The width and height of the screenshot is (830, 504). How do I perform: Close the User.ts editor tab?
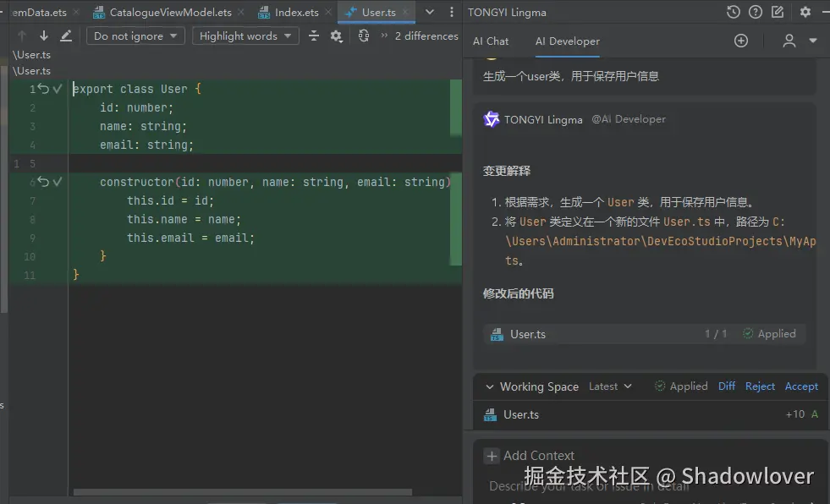tap(405, 12)
